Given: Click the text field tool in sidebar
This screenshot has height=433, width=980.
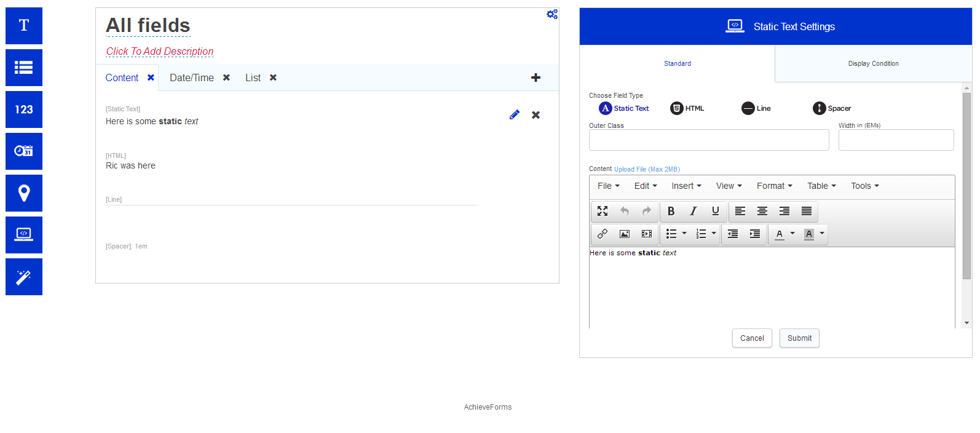Looking at the screenshot, I should click(x=24, y=26).
